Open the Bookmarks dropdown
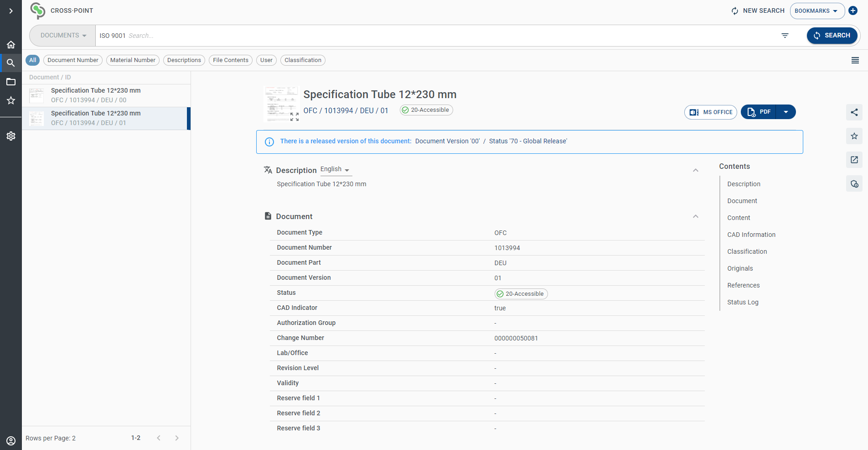 (817, 11)
